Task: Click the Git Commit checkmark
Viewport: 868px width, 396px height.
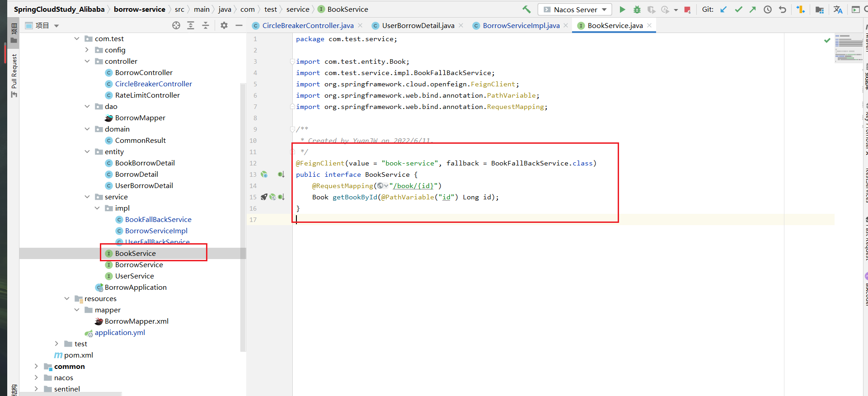Action: 738,9
